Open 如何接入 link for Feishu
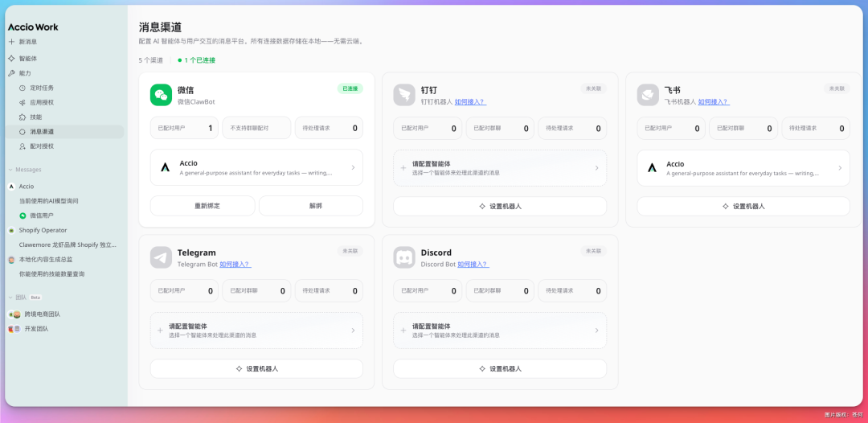The width and height of the screenshot is (868, 423). (x=714, y=102)
